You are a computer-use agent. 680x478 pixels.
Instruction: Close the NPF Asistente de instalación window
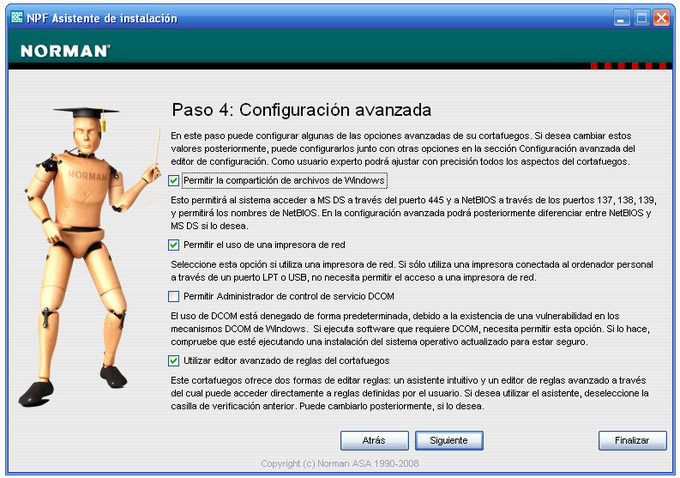(661, 18)
